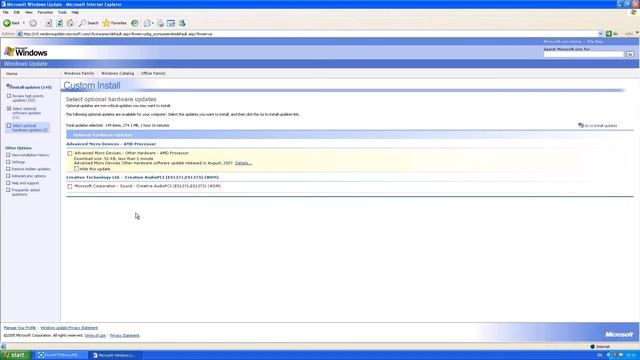The image size is (640, 360).
Task: Click the Windows logo in page header
Action: (26, 52)
